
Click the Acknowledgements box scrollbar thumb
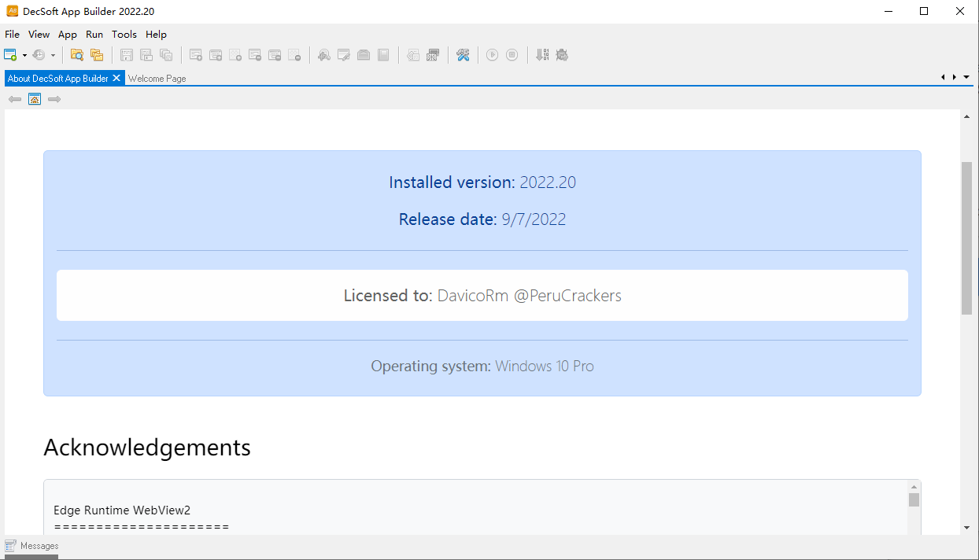coord(914,499)
